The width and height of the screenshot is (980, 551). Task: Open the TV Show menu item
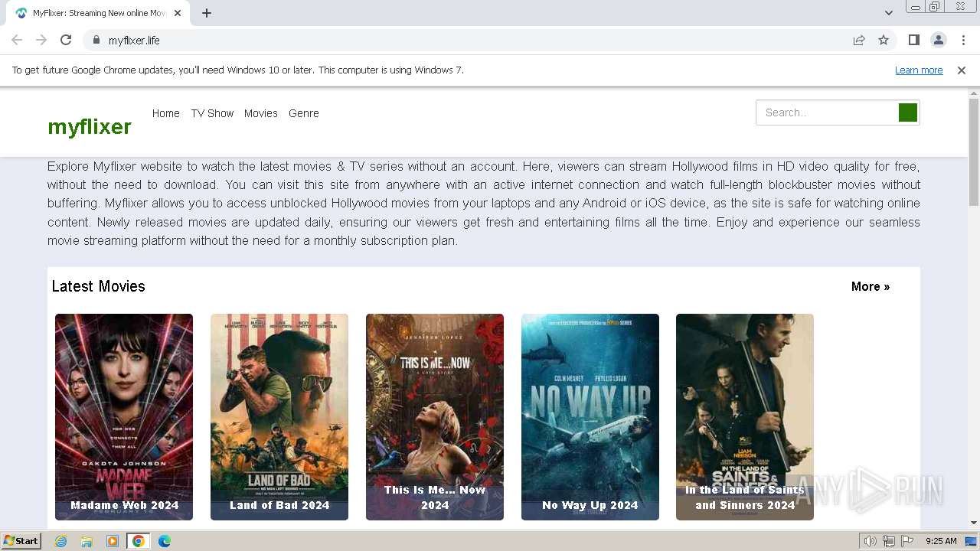click(x=212, y=113)
